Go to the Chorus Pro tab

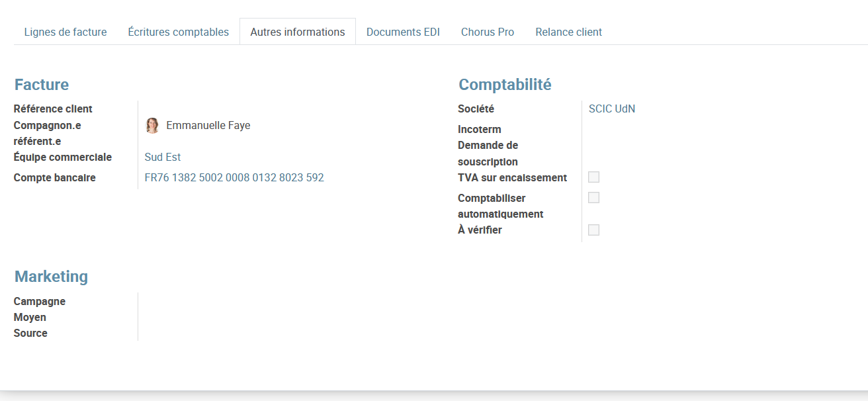488,32
